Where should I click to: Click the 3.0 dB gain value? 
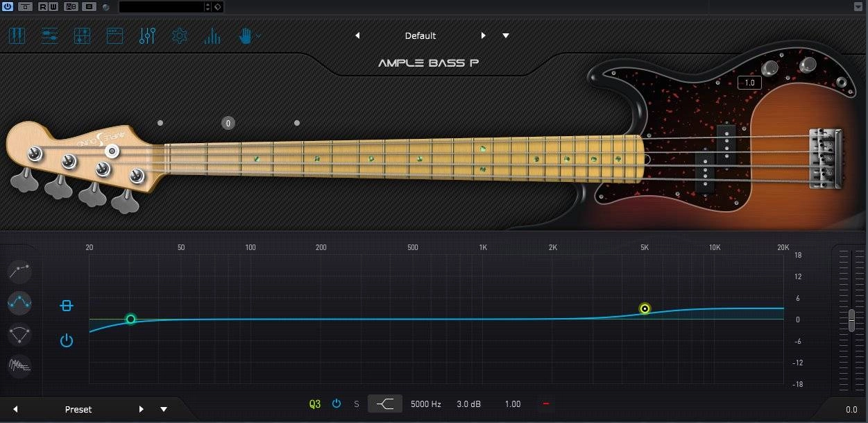point(468,404)
